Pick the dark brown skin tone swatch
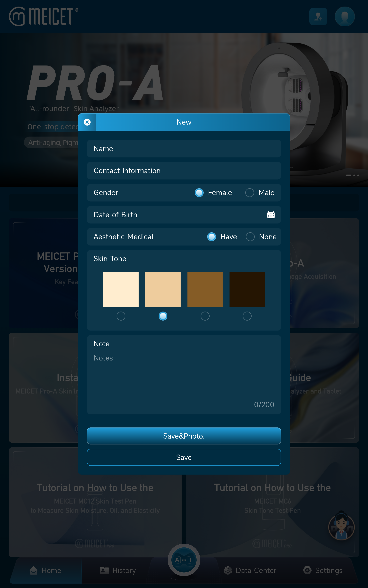 (247, 290)
